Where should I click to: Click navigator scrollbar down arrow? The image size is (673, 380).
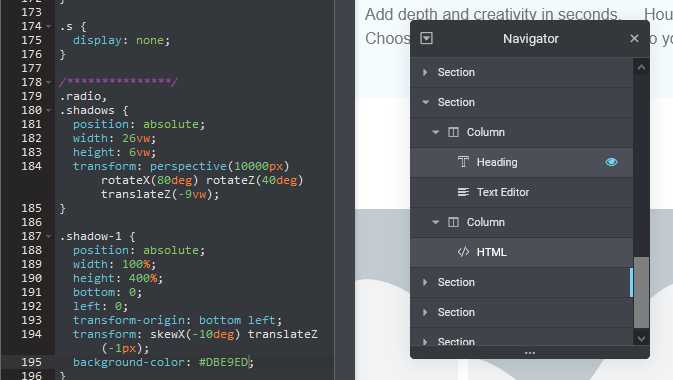(x=641, y=338)
